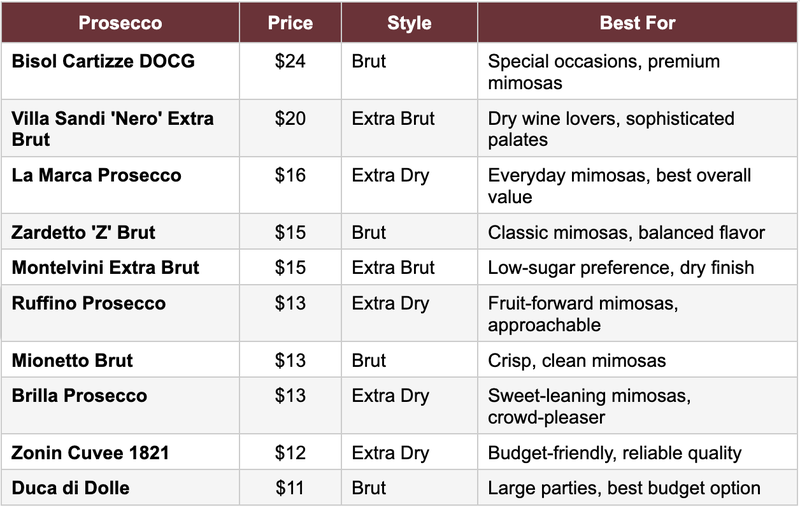The image size is (800, 507).
Task: Select the Ruffino Prosecco cell
Action: pyautogui.click(x=89, y=304)
